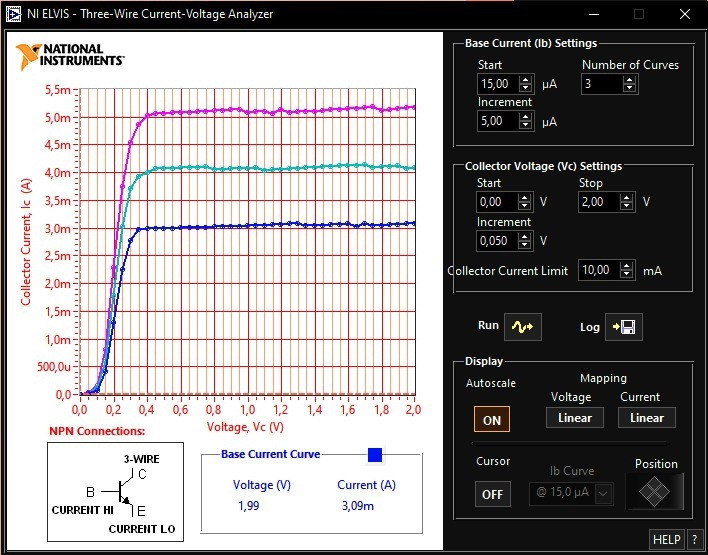708x555 pixels.
Task: Click base current Increment field 5,00
Action: (498, 121)
